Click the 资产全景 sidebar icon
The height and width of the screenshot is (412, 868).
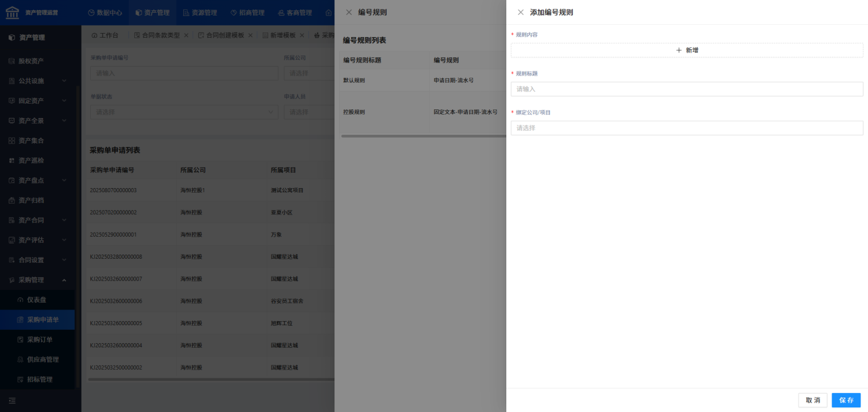click(12, 120)
